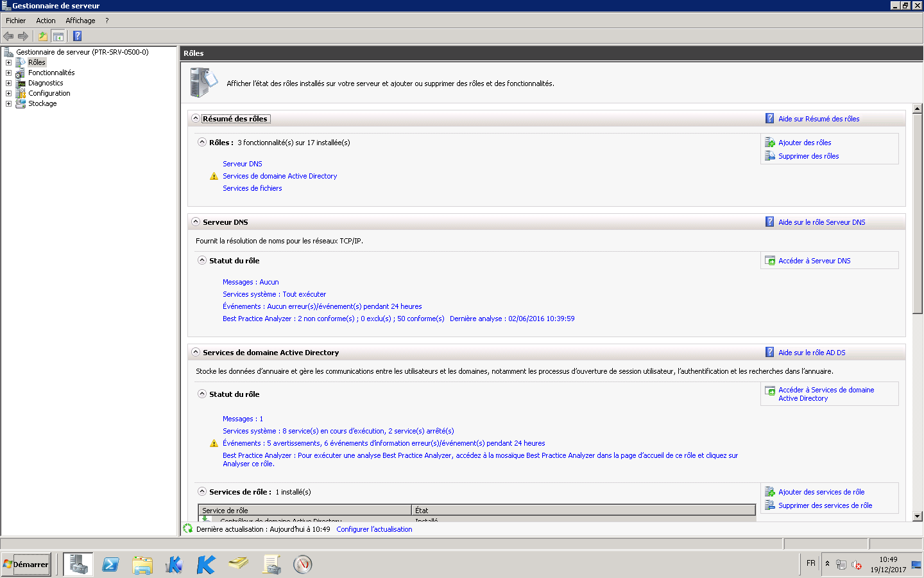Click the FR language indicator
The height and width of the screenshot is (578, 924).
pos(811,563)
